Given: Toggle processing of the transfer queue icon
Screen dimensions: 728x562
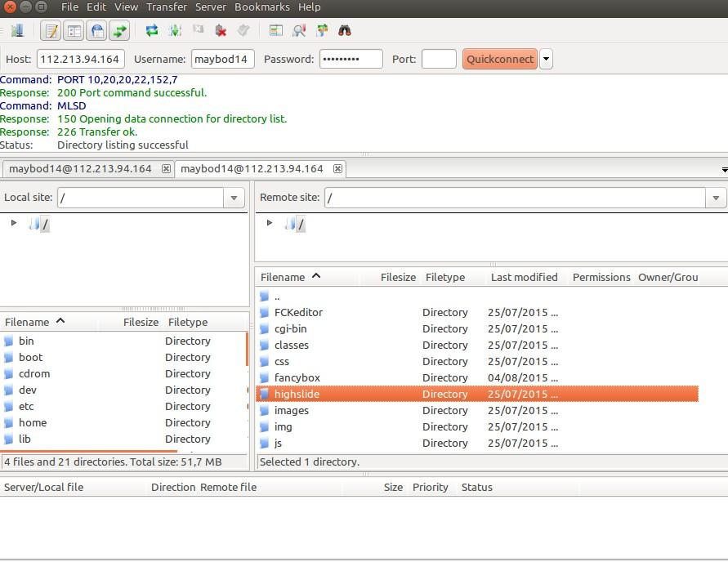Looking at the screenshot, I should 175,30.
